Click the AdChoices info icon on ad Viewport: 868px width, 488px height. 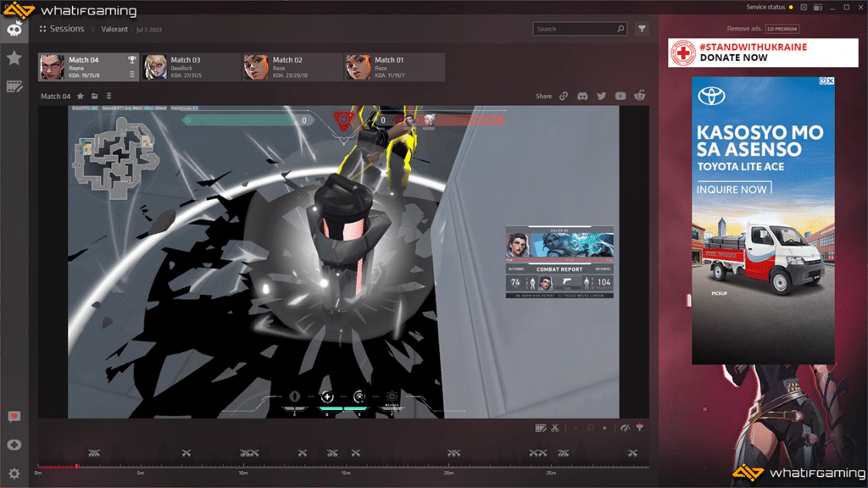point(823,80)
